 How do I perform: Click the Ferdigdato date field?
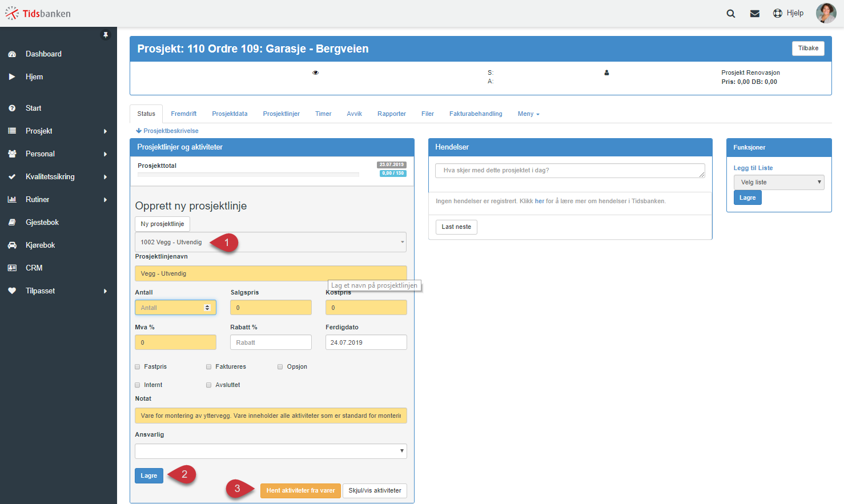point(366,342)
